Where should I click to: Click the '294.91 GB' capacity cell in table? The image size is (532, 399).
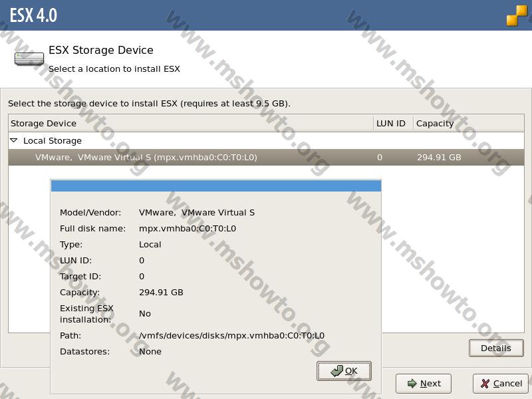point(439,158)
